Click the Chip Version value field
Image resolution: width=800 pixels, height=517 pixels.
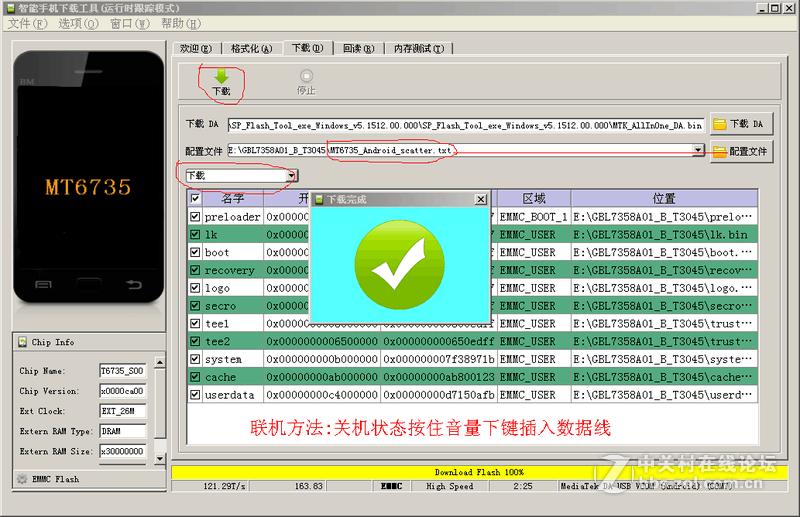[x=122, y=391]
